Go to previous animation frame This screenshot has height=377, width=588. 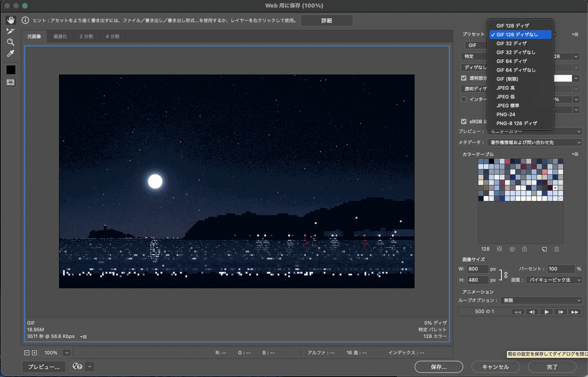click(532, 312)
